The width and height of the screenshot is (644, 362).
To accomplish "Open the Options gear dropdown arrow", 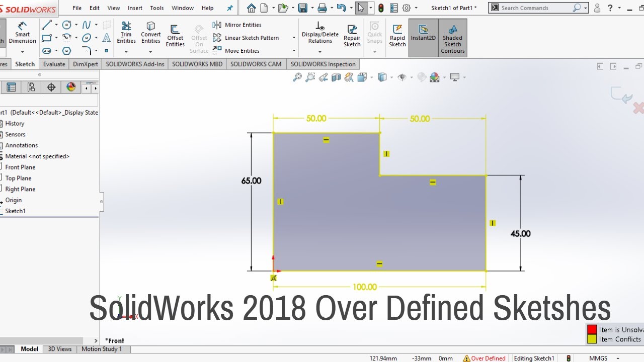I will pyautogui.click(x=416, y=8).
